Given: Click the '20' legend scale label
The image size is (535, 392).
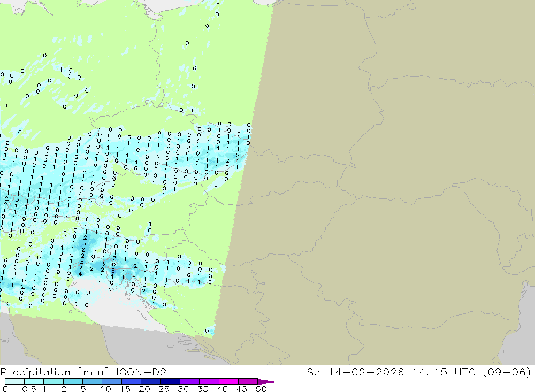Looking at the screenshot, I should pyautogui.click(x=144, y=389).
